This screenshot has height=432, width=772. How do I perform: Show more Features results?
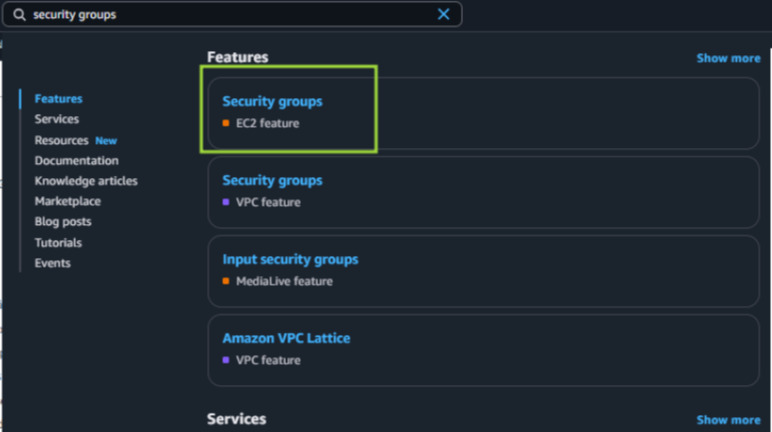[728, 58]
